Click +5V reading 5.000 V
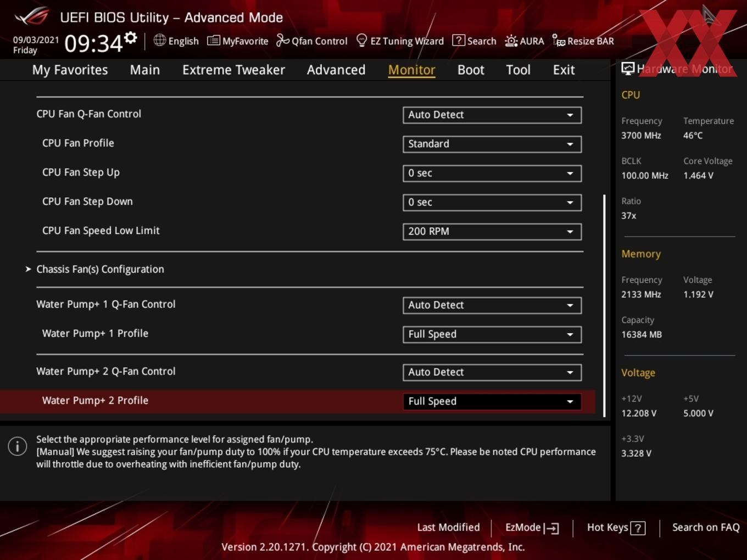The image size is (747, 560). pos(698,413)
